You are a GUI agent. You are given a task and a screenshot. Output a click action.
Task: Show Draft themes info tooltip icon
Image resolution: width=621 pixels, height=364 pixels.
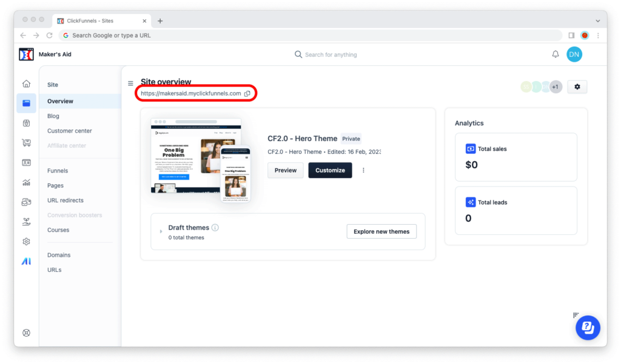pyautogui.click(x=215, y=228)
